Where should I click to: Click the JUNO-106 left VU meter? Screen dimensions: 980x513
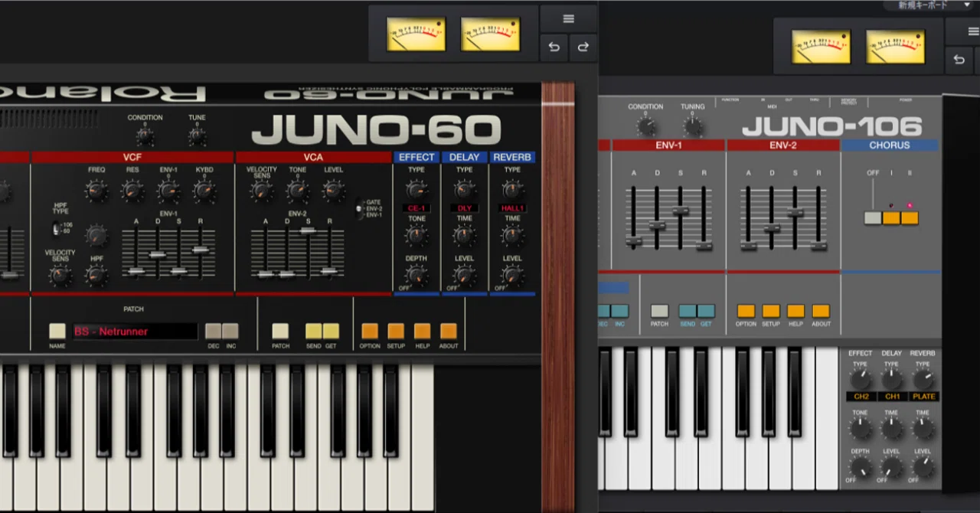821,47
